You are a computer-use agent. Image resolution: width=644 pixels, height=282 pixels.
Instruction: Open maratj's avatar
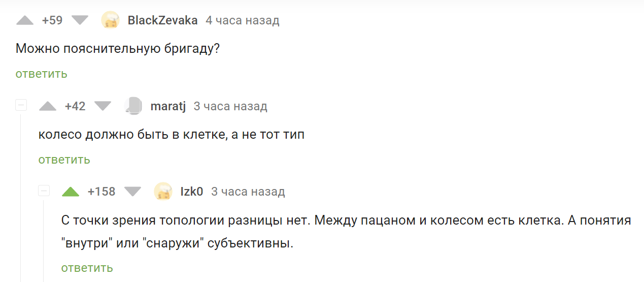tap(133, 106)
